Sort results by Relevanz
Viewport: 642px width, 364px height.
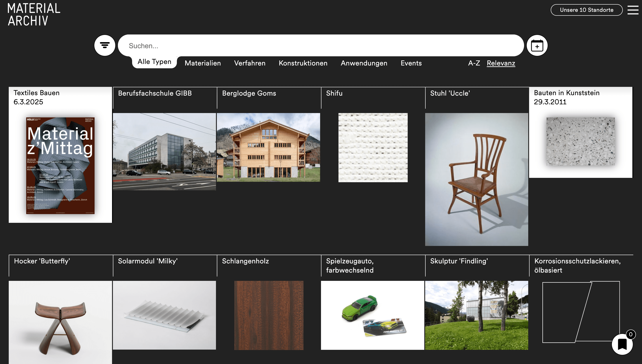[x=501, y=63]
